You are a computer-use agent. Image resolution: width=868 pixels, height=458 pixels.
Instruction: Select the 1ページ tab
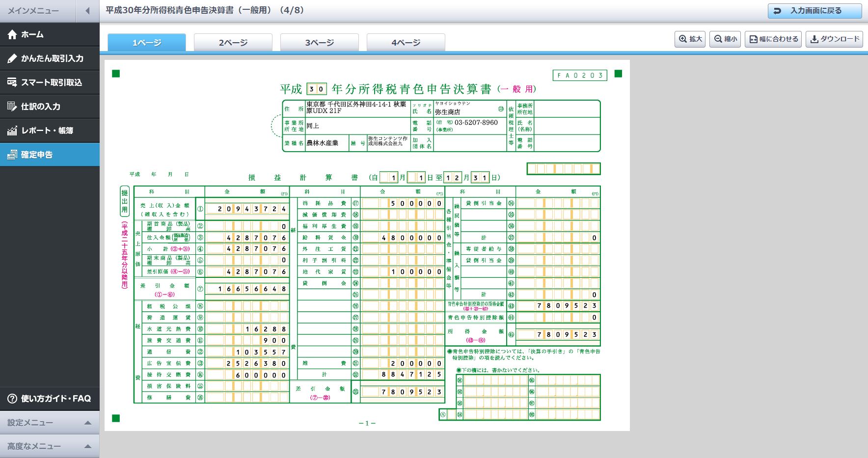pos(147,43)
